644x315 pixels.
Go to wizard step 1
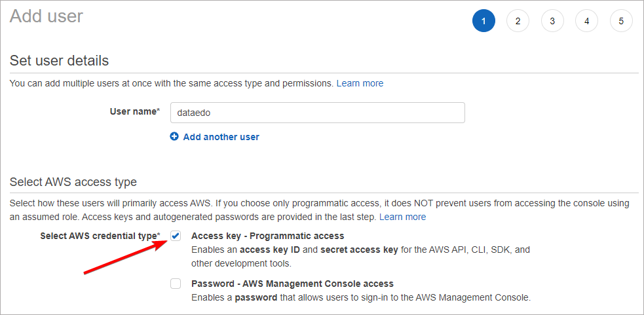[483, 20]
